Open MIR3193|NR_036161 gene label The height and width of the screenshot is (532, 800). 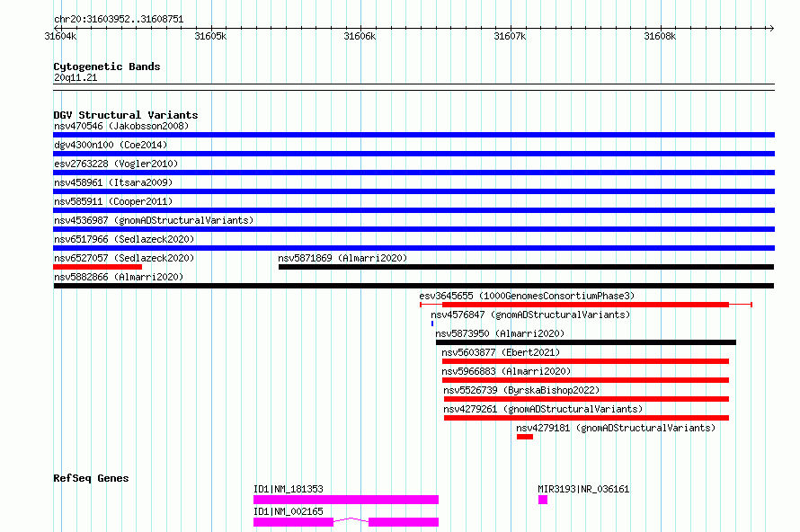tap(583, 489)
